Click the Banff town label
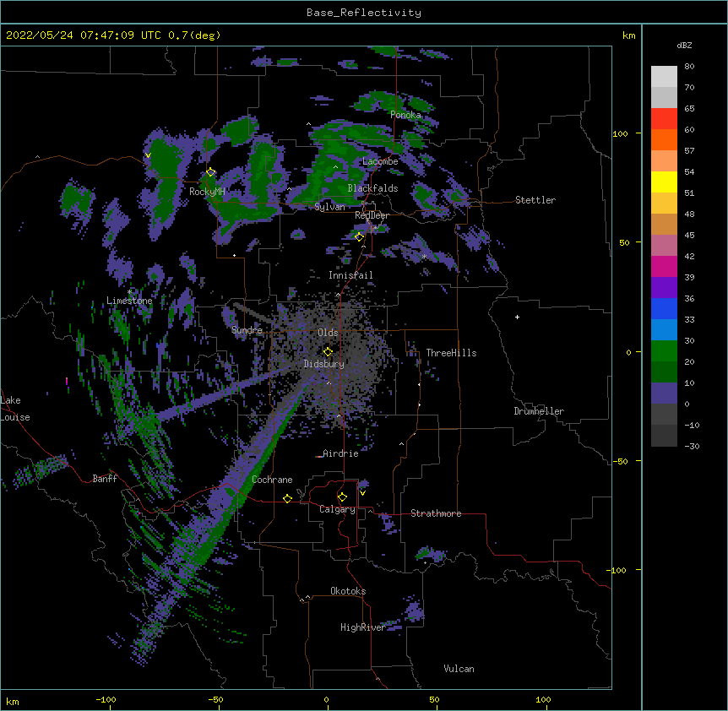 point(105,479)
